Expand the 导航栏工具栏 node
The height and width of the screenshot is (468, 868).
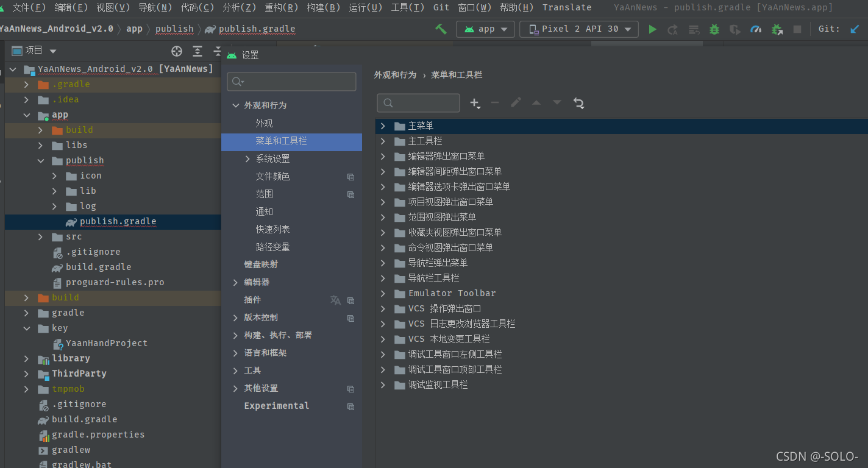pyautogui.click(x=383, y=278)
